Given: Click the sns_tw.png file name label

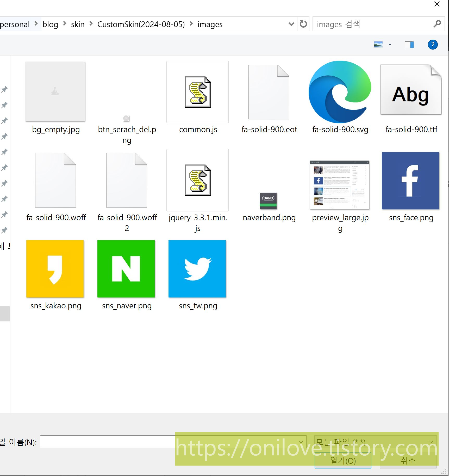Looking at the screenshot, I should click(198, 306).
